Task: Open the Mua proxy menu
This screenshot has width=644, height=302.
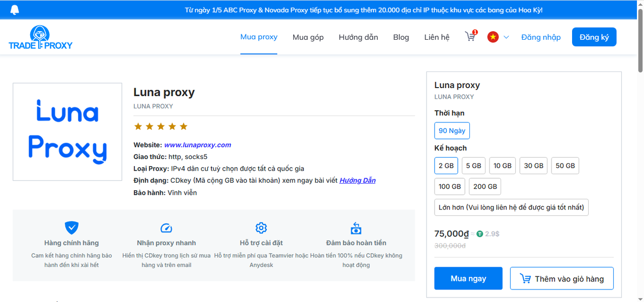Action: tap(259, 37)
